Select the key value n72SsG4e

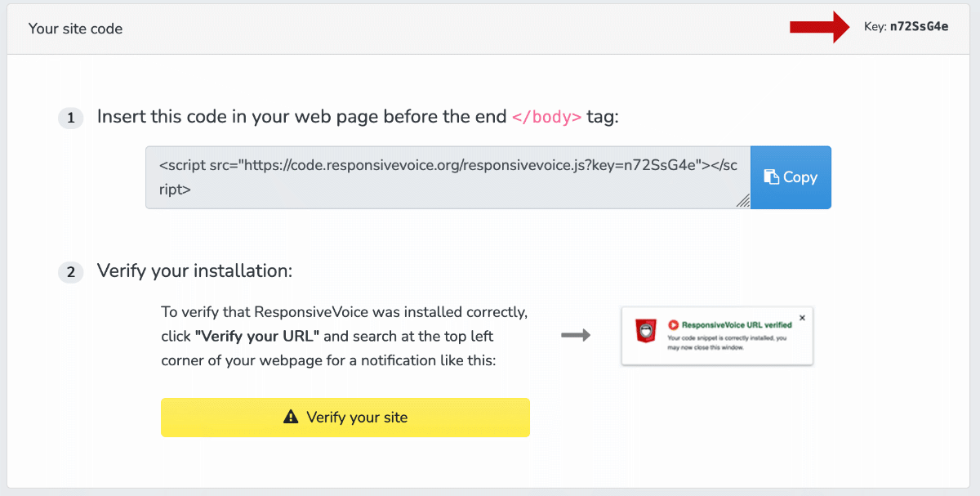(919, 27)
